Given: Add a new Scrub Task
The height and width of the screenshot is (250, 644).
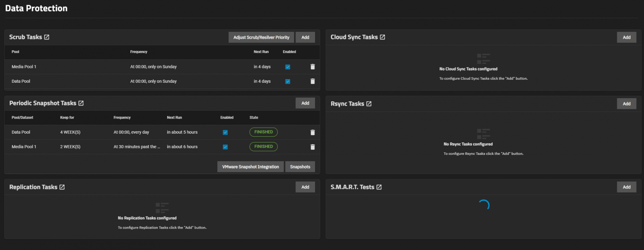Looking at the screenshot, I should 305,37.
